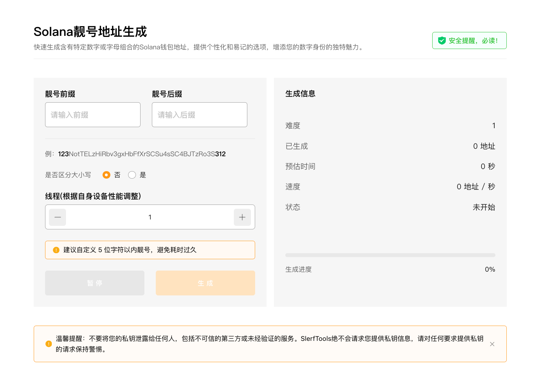Select 是 for case sensitivity
Image resolution: width=533 pixels, height=392 pixels.
click(x=132, y=175)
